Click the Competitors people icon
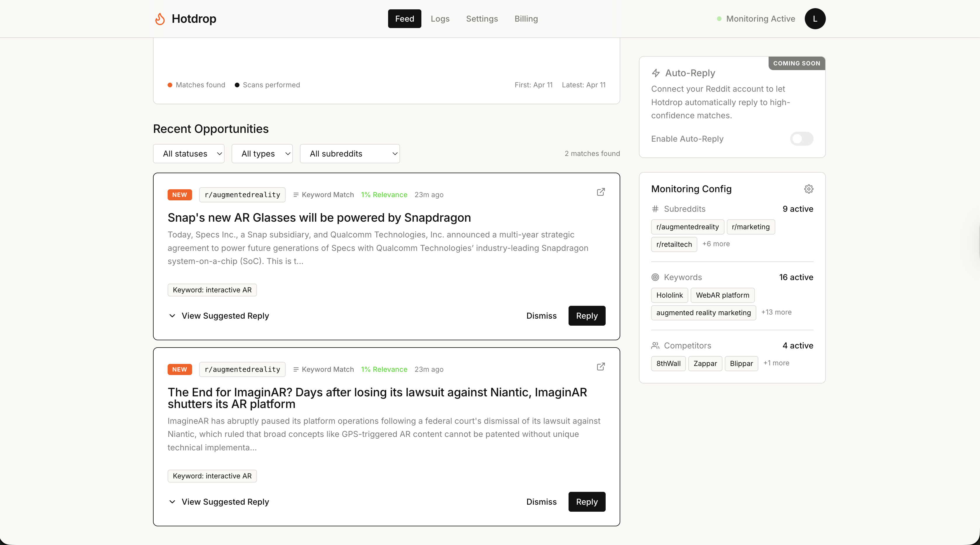Image resolution: width=980 pixels, height=545 pixels. 655,346
